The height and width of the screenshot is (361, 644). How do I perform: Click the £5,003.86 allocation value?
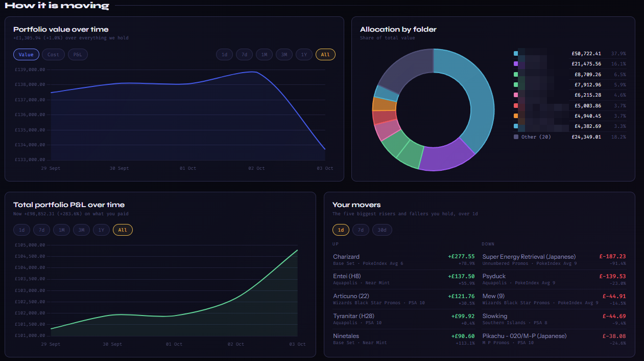pos(588,106)
